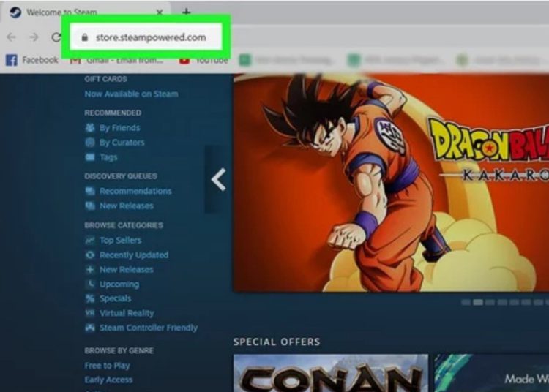Screen dimensions: 549x392
Task: Open the Conan special offer thumbnail
Action: coord(330,373)
